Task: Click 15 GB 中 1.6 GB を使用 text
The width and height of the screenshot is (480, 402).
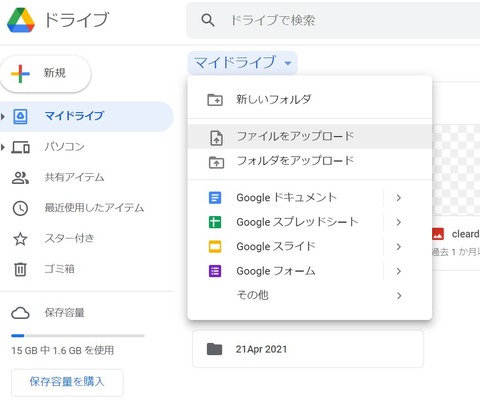Action: click(x=63, y=351)
